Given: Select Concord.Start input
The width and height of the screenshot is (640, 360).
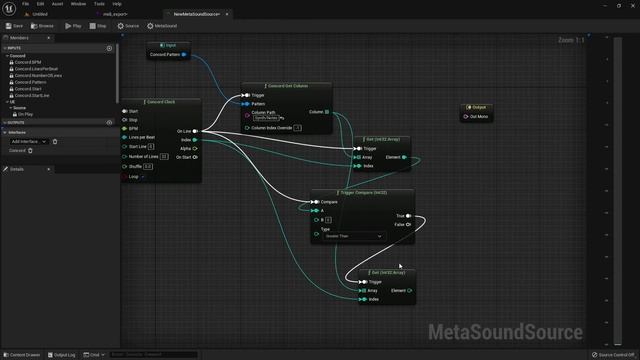Looking at the screenshot, I should coord(28,89).
